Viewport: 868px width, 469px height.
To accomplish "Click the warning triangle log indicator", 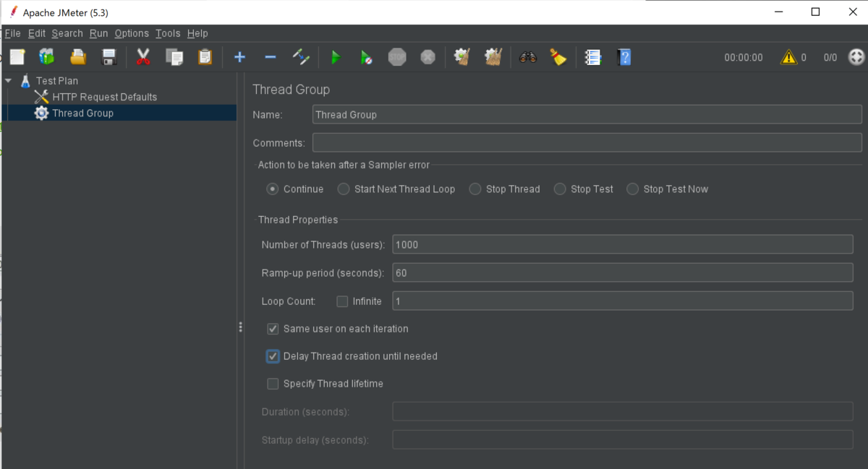I will coord(788,57).
